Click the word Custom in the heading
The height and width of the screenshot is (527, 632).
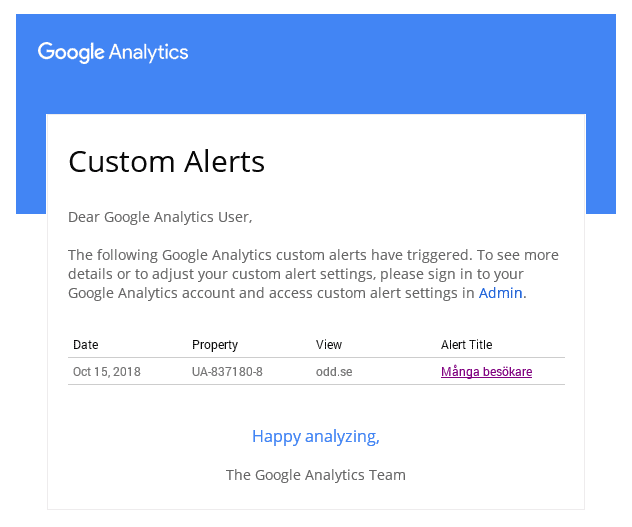click(122, 162)
